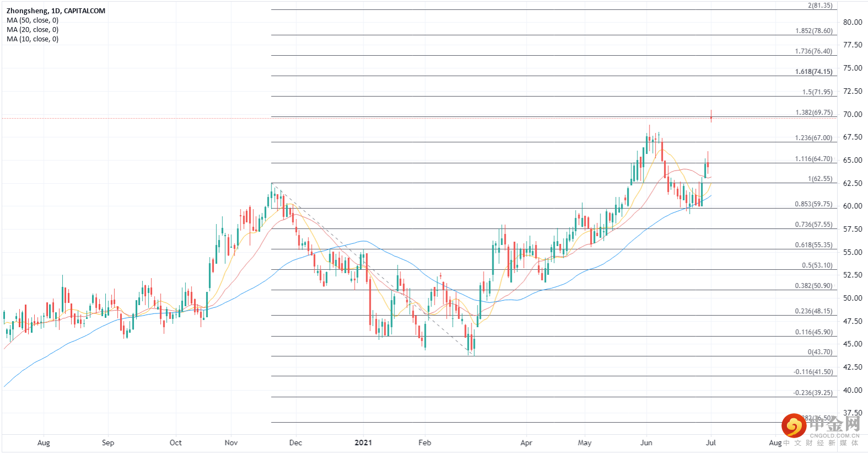Screen dimensions: 868x453
Task: Pick the 1.618(74.15) Fibonacci level label
Action: [x=814, y=72]
